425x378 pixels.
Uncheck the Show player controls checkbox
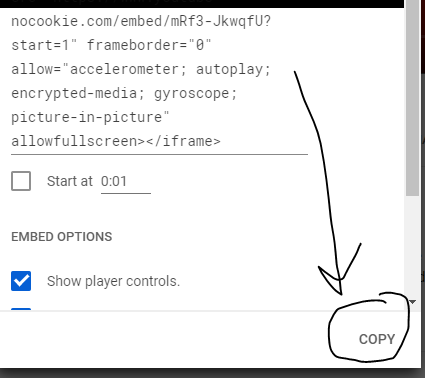[21, 281]
